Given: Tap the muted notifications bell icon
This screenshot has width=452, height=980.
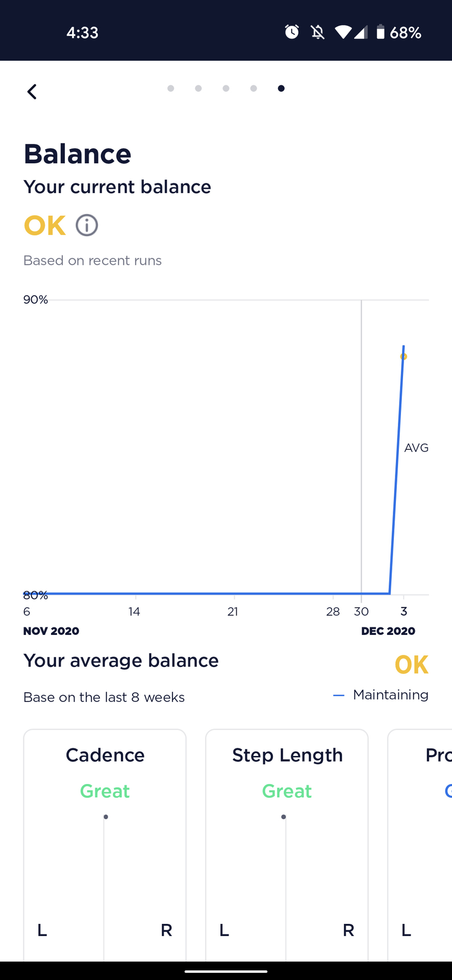Looking at the screenshot, I should [x=318, y=33].
